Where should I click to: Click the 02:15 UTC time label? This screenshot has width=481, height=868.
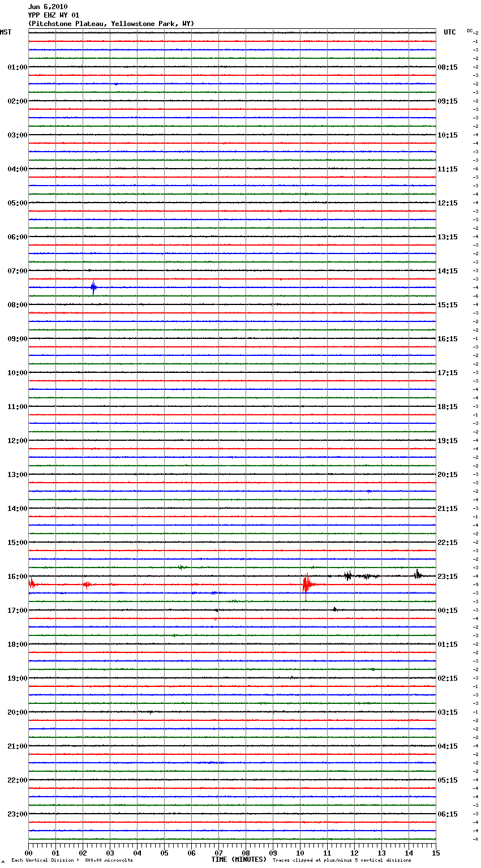click(x=448, y=678)
